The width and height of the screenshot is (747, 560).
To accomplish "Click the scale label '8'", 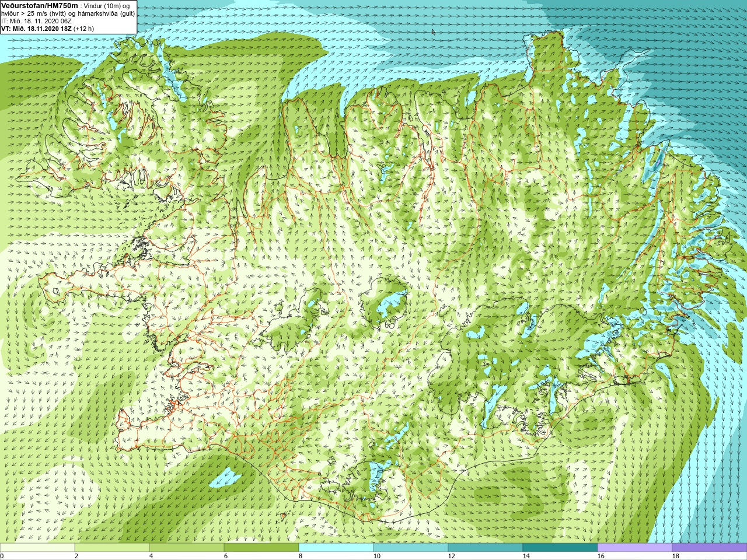I will 301,556.
